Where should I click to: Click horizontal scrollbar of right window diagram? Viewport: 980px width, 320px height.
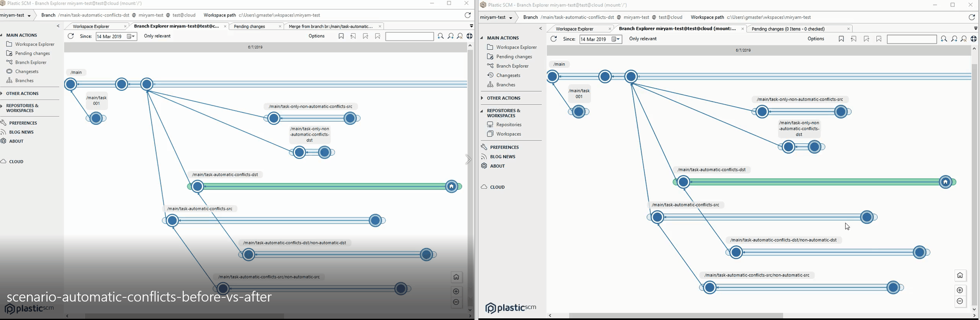tap(676, 315)
